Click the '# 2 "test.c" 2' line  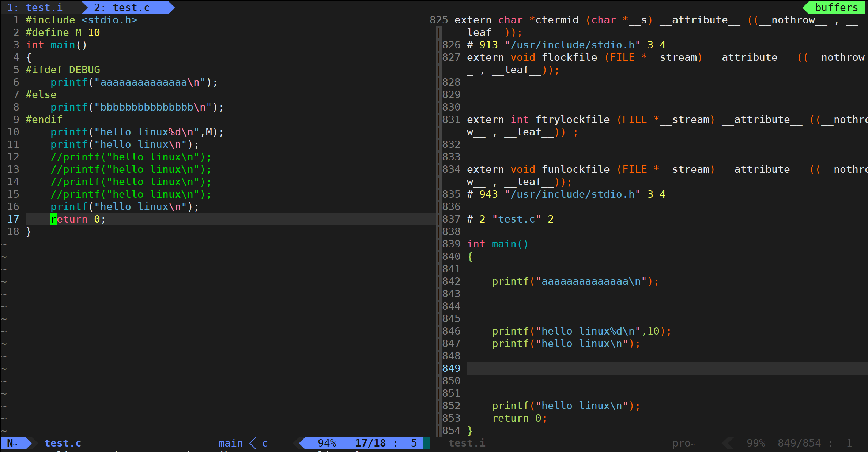(510, 219)
